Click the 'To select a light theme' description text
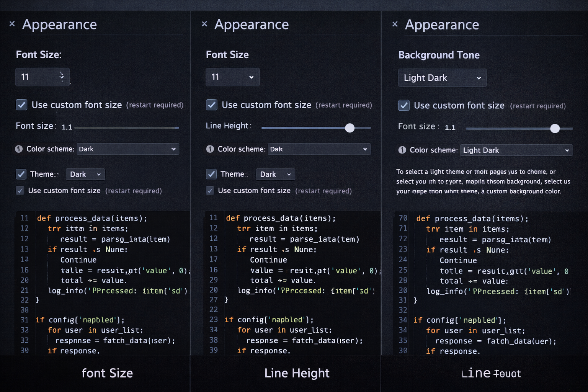 (483, 181)
